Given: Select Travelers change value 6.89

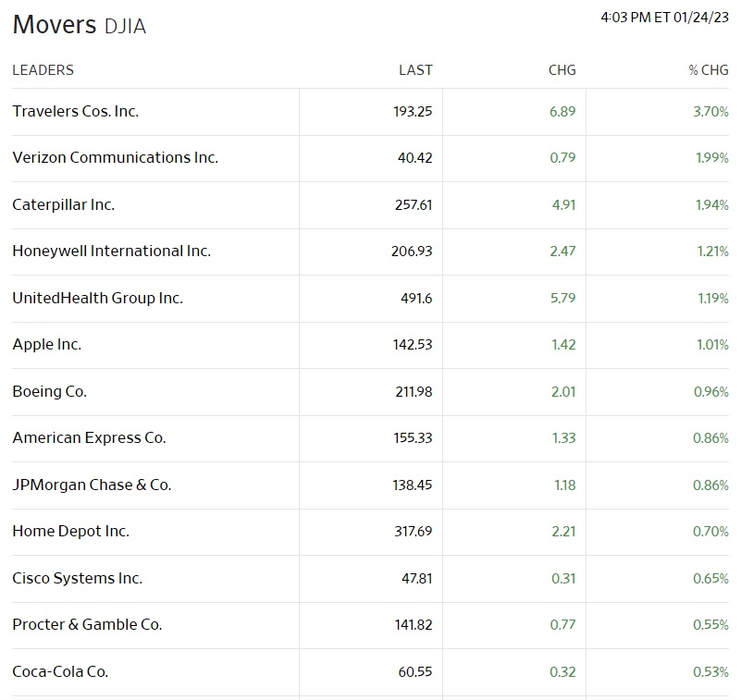Looking at the screenshot, I should 562,112.
